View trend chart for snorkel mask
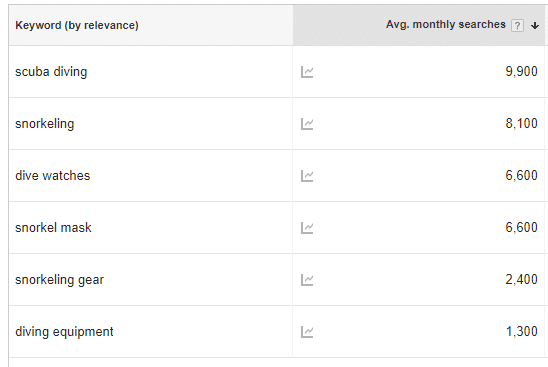Viewport: 548px width, 367px height. tap(307, 228)
